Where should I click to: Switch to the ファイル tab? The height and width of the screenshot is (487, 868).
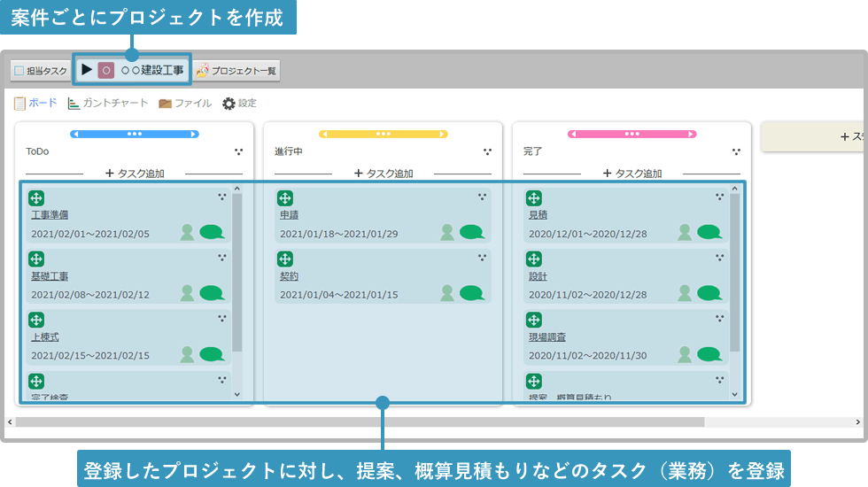(x=185, y=104)
